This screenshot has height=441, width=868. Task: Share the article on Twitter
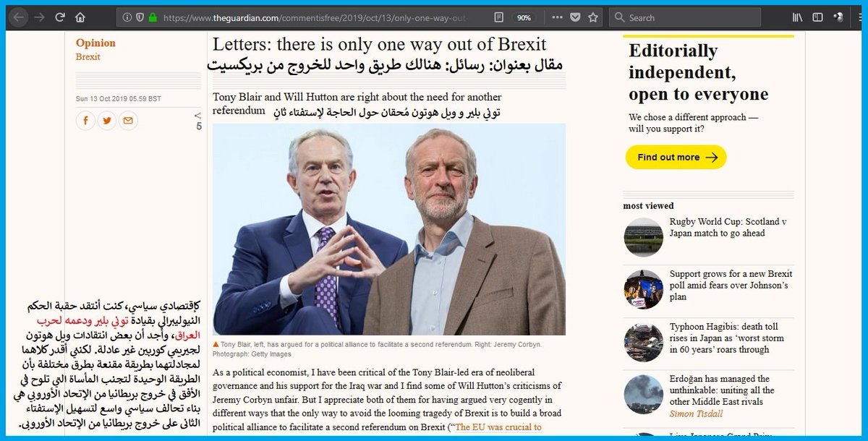point(106,120)
